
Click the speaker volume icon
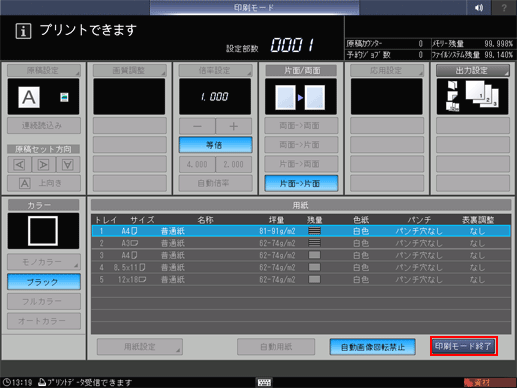coord(479,8)
